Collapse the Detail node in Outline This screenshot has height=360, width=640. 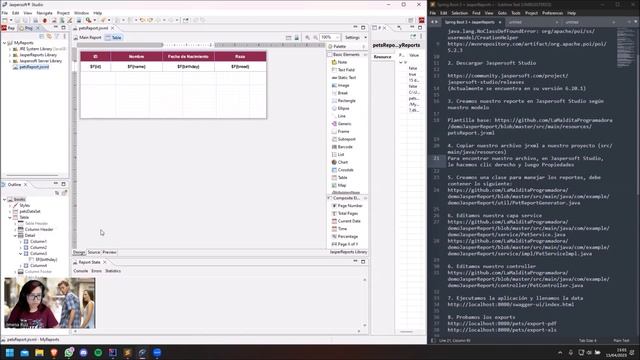coord(16,236)
